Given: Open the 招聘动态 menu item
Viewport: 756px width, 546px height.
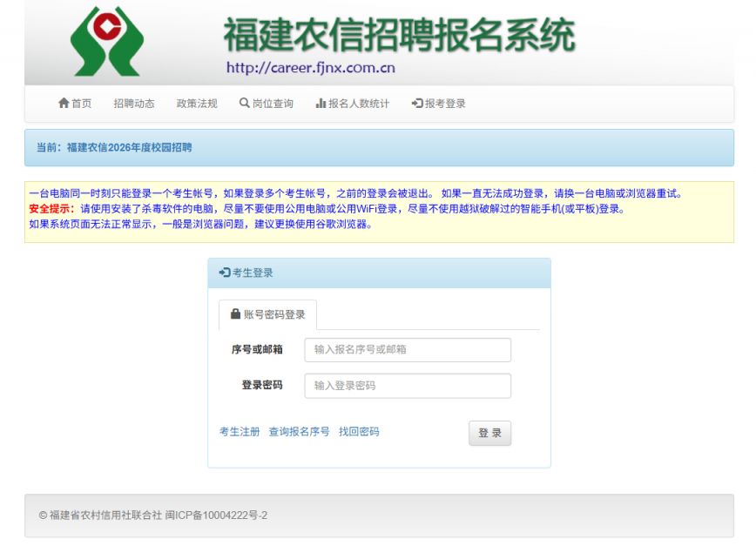Looking at the screenshot, I should click(x=134, y=104).
